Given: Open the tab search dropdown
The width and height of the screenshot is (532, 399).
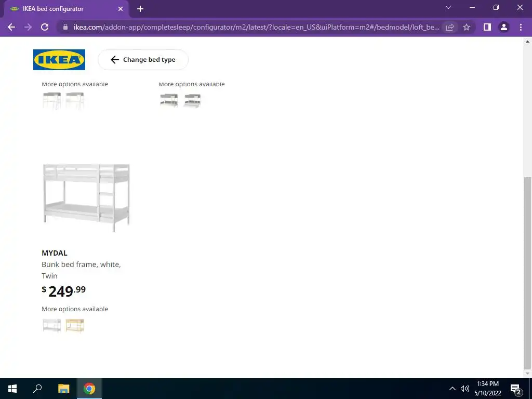Looking at the screenshot, I should point(448,7).
